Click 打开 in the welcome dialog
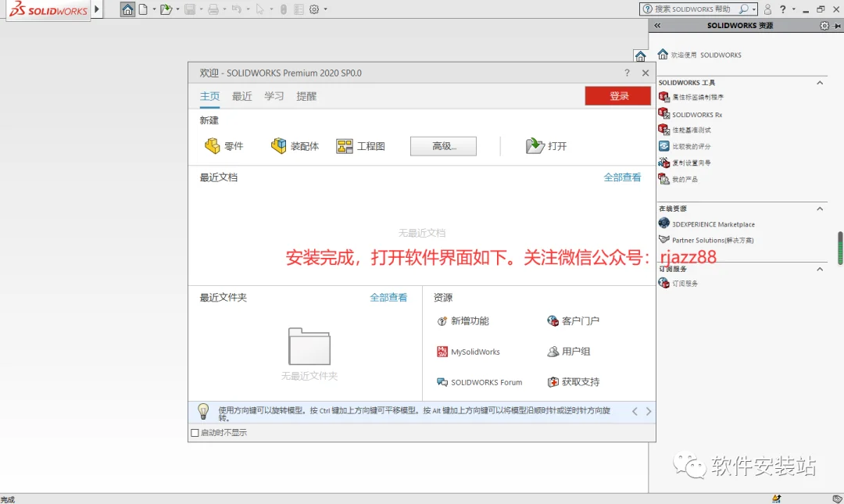The image size is (844, 504). pyautogui.click(x=546, y=146)
